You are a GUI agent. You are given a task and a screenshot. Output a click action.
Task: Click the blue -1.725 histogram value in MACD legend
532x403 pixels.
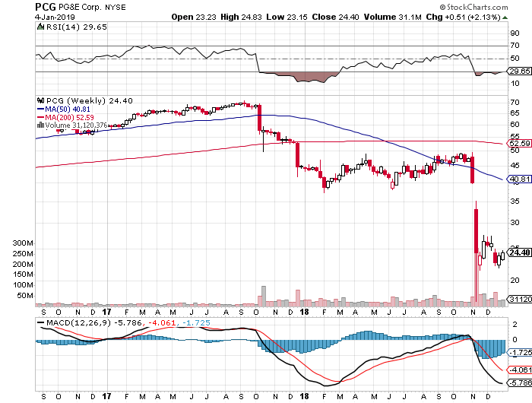coord(196,322)
